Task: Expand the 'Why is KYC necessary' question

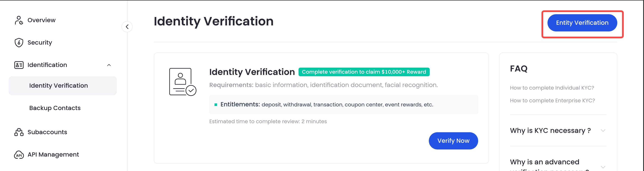Action: [x=603, y=131]
